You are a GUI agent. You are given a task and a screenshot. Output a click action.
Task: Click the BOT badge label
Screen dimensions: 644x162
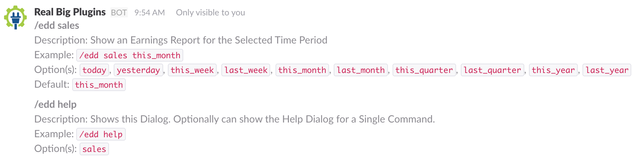coord(119,13)
